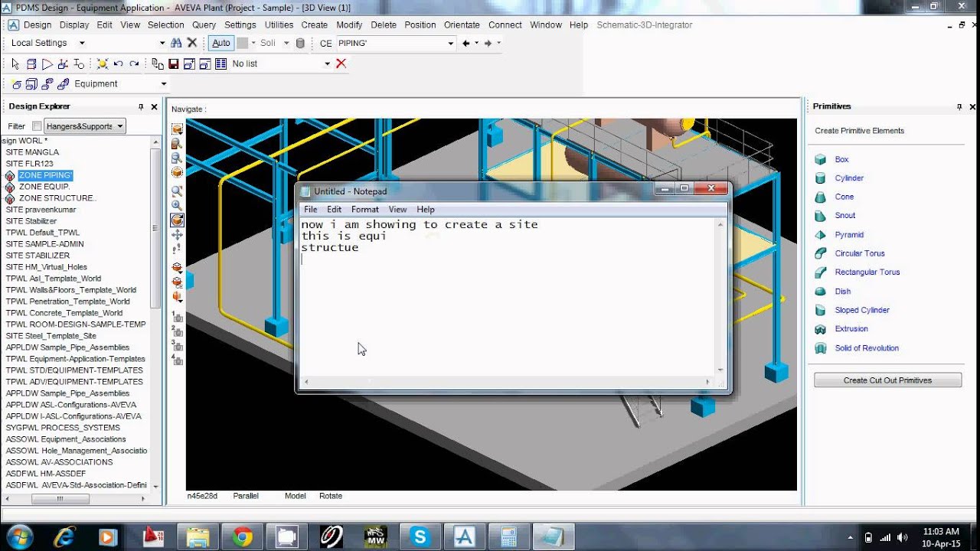Click the forward arrow history button
Screen dimensions: 980x551
(x=488, y=44)
